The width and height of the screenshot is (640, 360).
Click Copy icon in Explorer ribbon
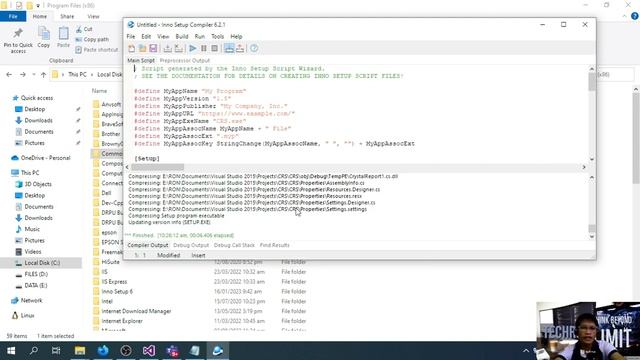coord(44,38)
